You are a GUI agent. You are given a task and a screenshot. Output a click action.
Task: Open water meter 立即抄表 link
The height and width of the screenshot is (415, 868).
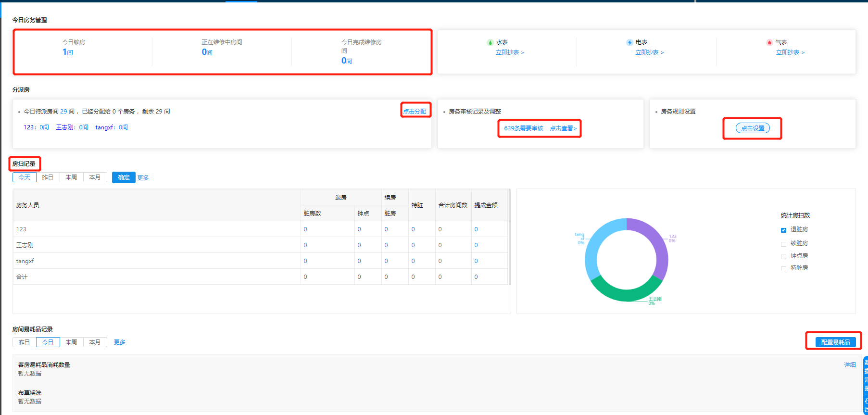coord(510,52)
